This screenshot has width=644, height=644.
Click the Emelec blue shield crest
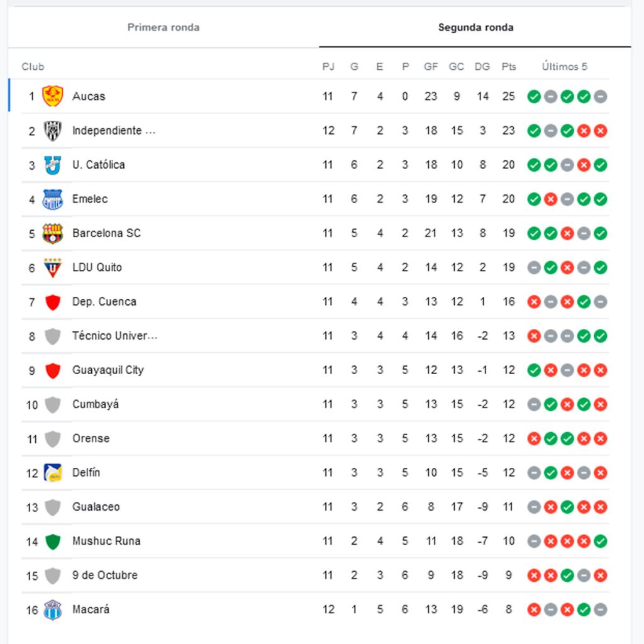pyautogui.click(x=53, y=199)
